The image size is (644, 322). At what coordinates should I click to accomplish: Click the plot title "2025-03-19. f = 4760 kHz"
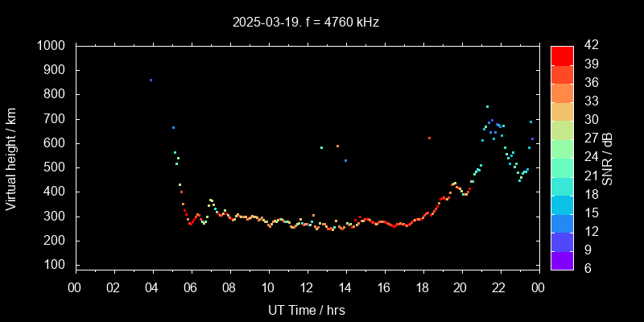point(306,23)
